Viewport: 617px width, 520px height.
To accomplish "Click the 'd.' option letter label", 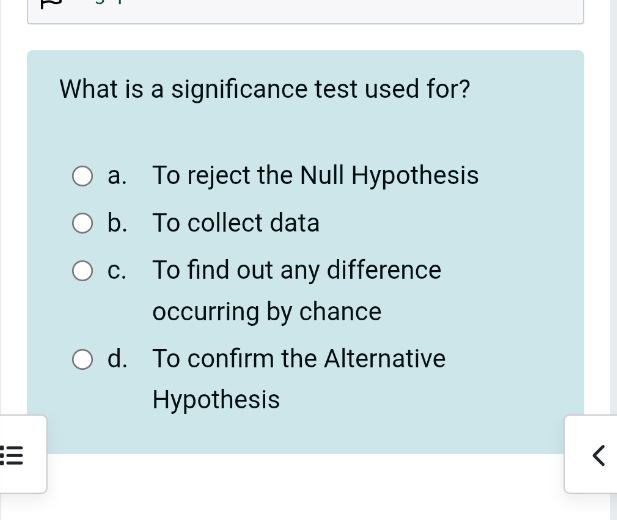I will 118,358.
